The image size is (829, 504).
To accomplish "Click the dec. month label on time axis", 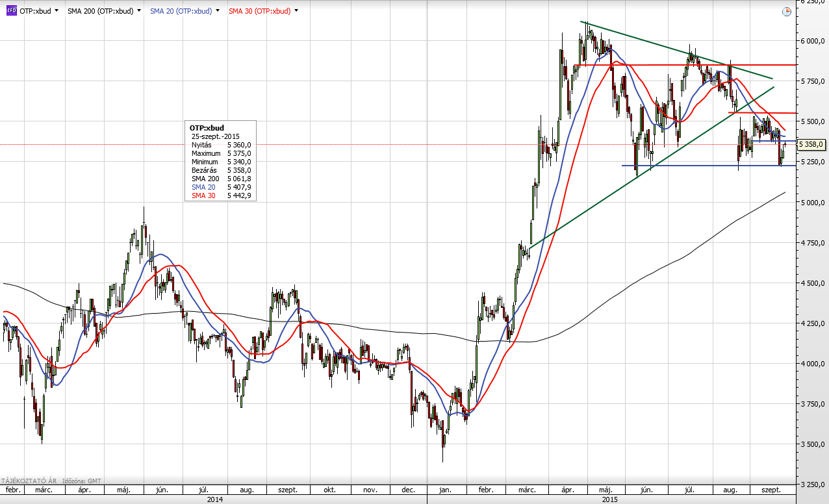I will (408, 490).
